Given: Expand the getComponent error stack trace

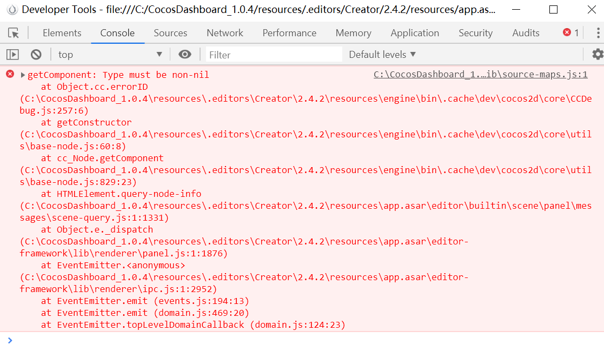Looking at the screenshot, I should coord(23,75).
